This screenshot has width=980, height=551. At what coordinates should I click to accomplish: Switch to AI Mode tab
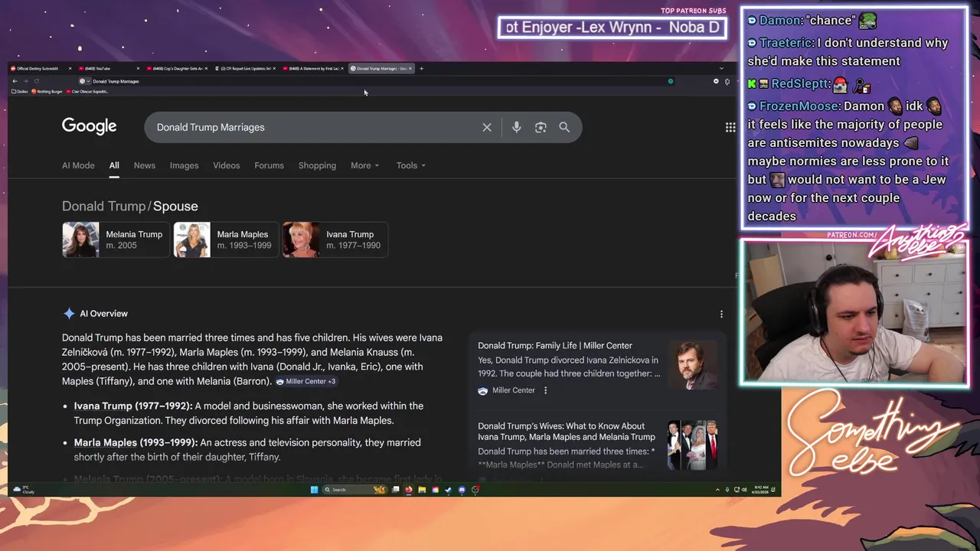pos(78,165)
